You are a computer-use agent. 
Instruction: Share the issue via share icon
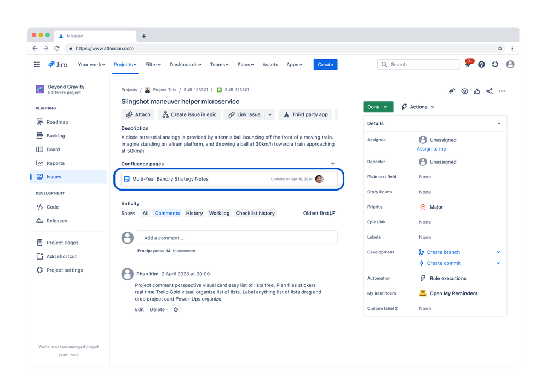tap(489, 91)
